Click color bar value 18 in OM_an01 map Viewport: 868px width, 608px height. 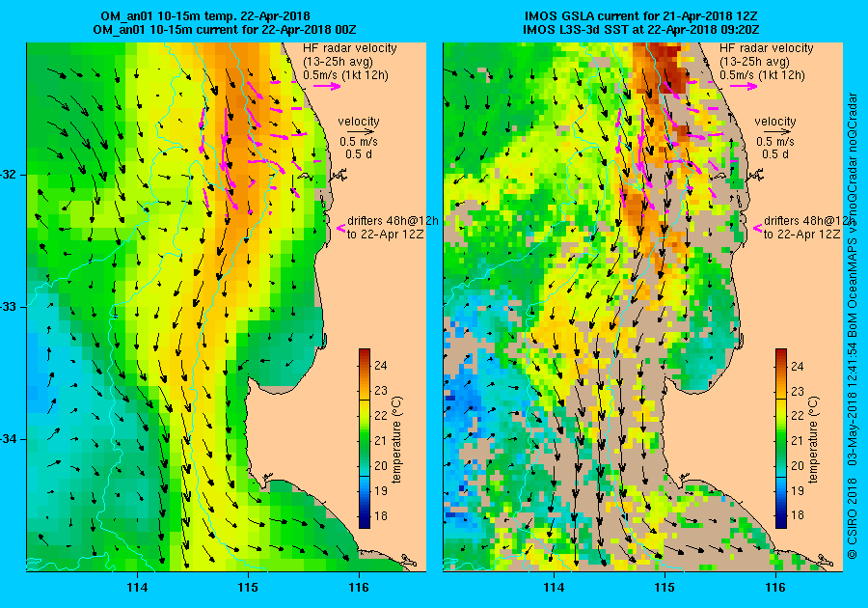click(x=381, y=515)
